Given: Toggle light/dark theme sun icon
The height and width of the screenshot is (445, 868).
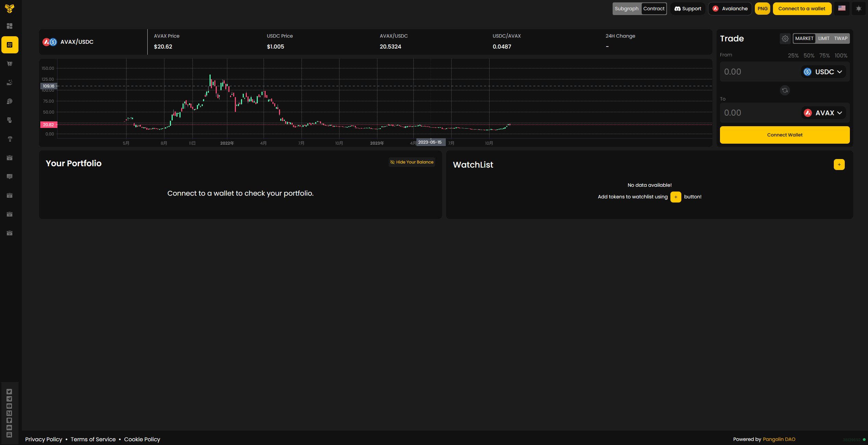Looking at the screenshot, I should point(858,9).
